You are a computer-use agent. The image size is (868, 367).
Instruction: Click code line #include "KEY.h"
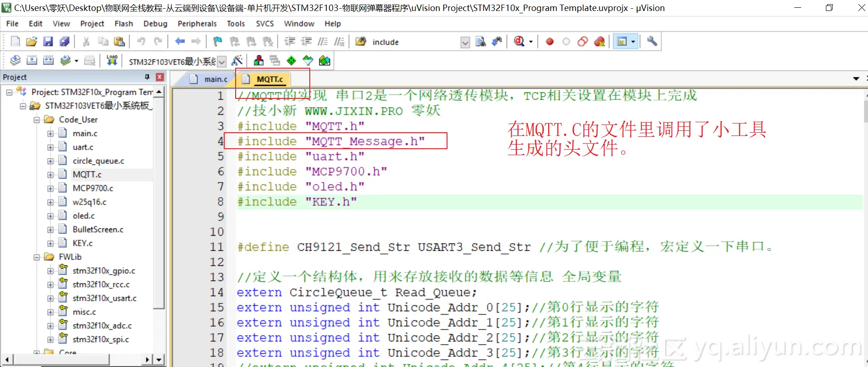(297, 202)
